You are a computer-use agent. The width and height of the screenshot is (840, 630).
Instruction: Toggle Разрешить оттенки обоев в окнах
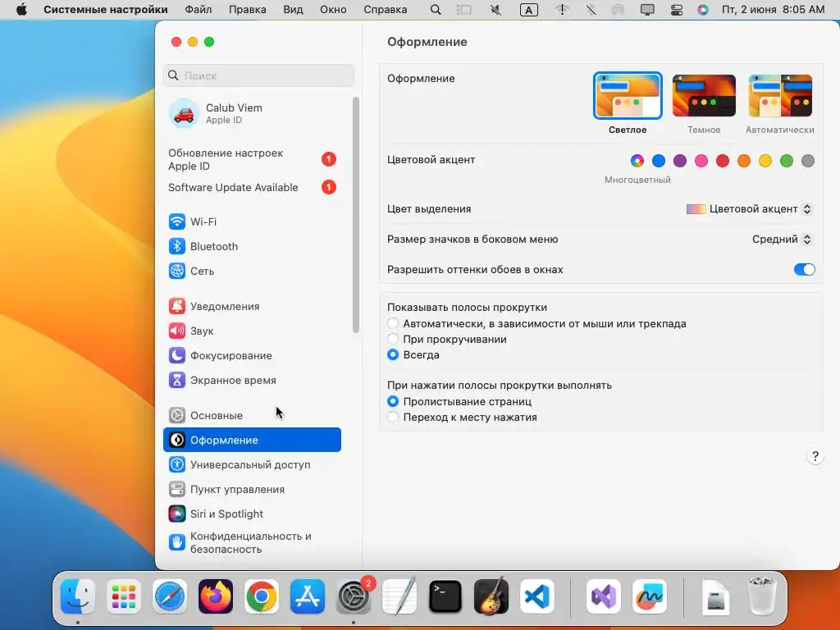point(804,269)
